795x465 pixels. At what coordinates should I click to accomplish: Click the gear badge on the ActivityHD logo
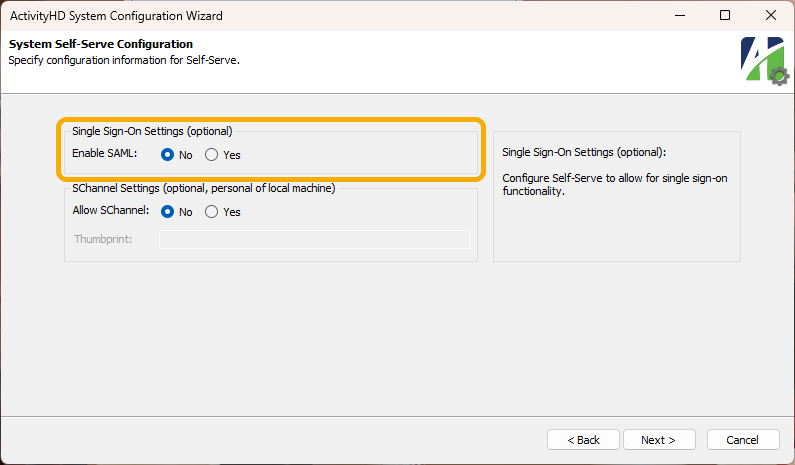coord(779,77)
